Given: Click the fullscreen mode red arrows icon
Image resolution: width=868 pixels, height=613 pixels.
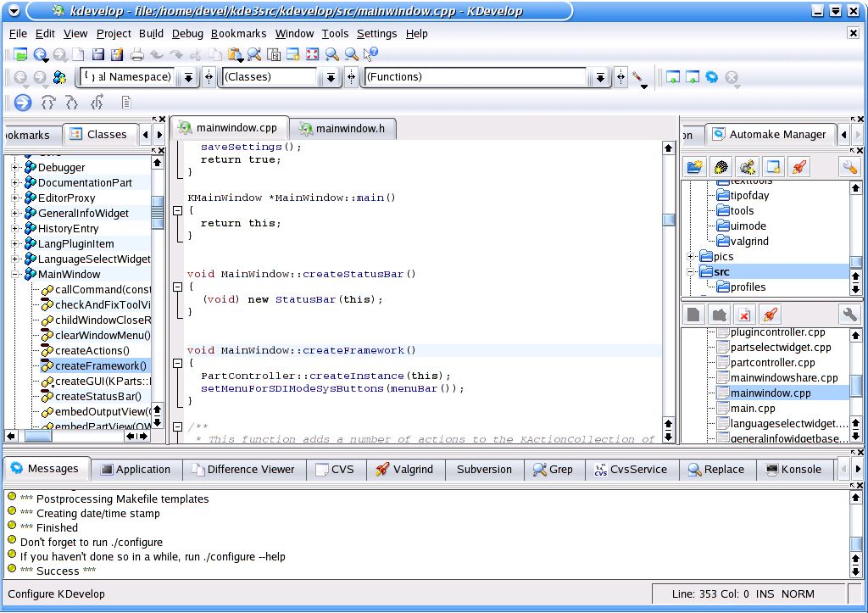Looking at the screenshot, I should 312,54.
